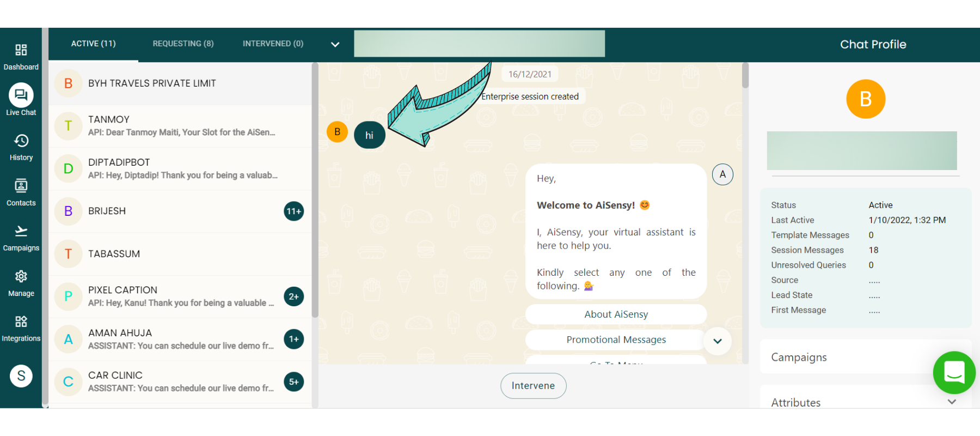
Task: Open the Dashboard icon in sidebar
Action: tap(21, 50)
